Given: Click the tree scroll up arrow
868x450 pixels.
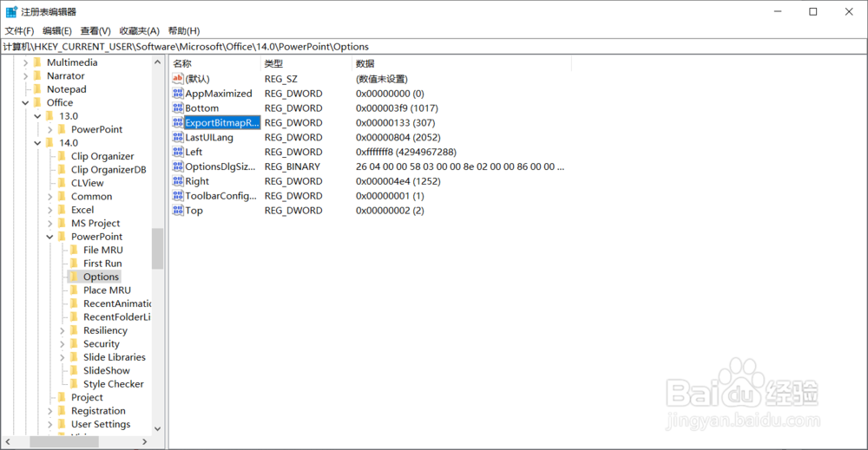Looking at the screenshot, I should click(x=158, y=62).
